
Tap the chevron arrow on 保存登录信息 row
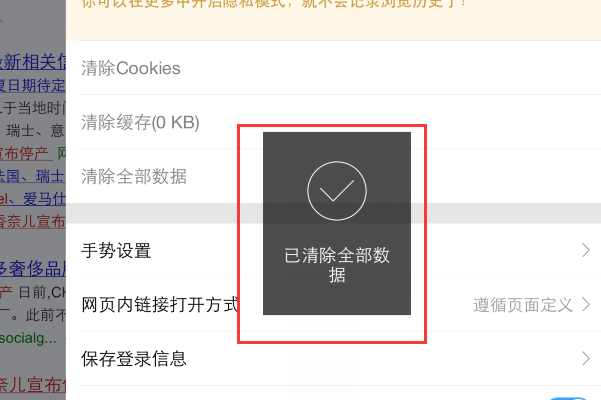coord(586,359)
